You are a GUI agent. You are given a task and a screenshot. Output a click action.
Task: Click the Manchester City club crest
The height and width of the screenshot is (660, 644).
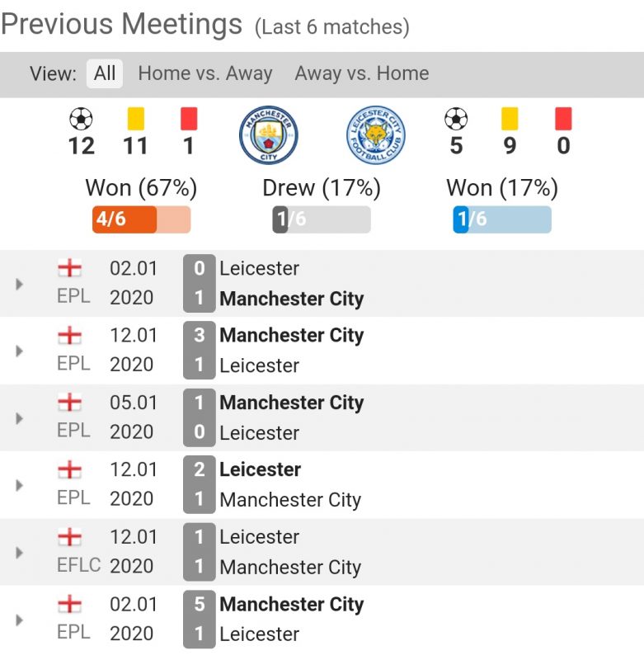(x=268, y=135)
